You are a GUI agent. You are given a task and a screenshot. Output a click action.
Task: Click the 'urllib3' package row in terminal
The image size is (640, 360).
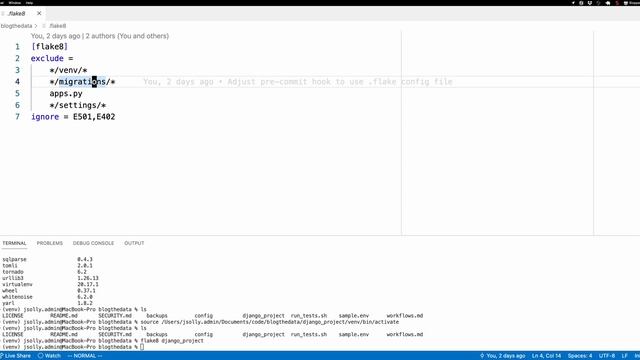(x=50, y=278)
